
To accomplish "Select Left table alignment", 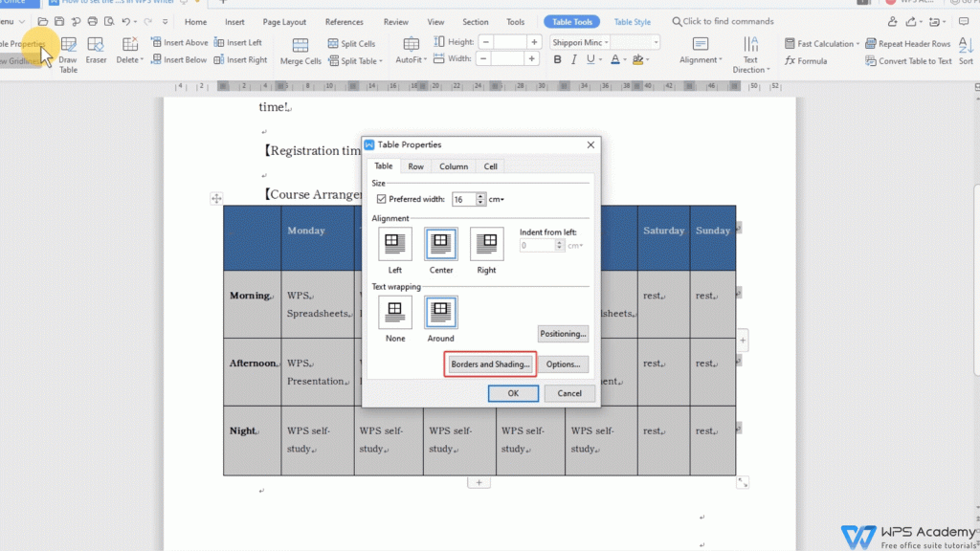I will click(395, 244).
